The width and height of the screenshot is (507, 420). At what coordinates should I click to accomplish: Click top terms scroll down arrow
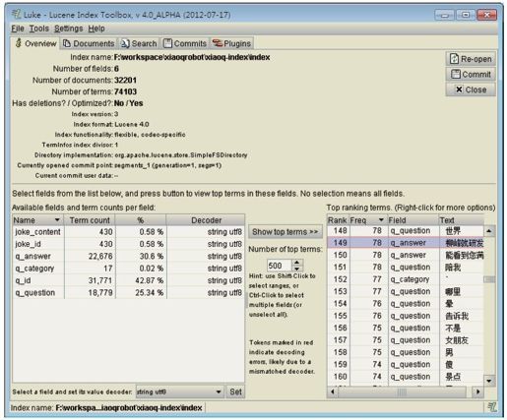pos(489,381)
